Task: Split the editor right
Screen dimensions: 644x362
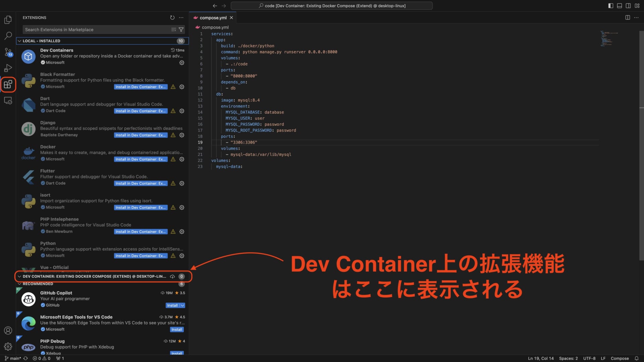Action: coord(628,17)
